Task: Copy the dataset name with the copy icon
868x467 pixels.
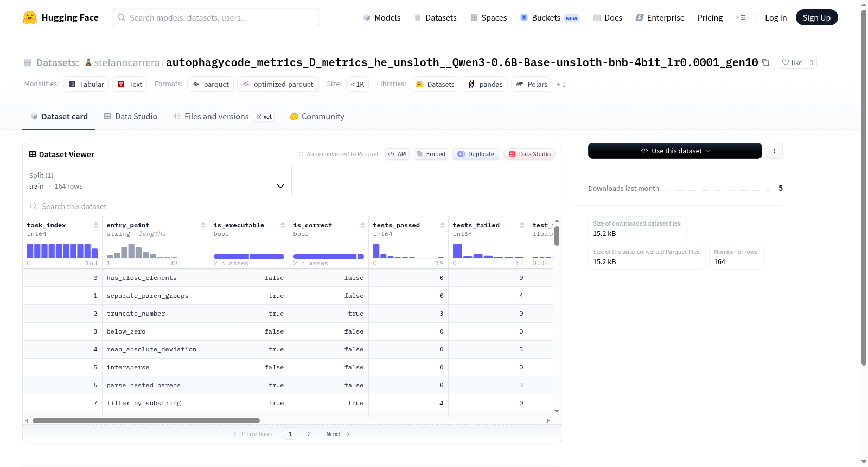Action: click(765, 62)
